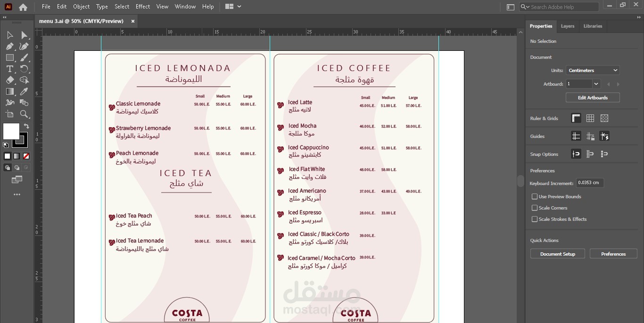Toggle Smart Guides button

(x=604, y=136)
